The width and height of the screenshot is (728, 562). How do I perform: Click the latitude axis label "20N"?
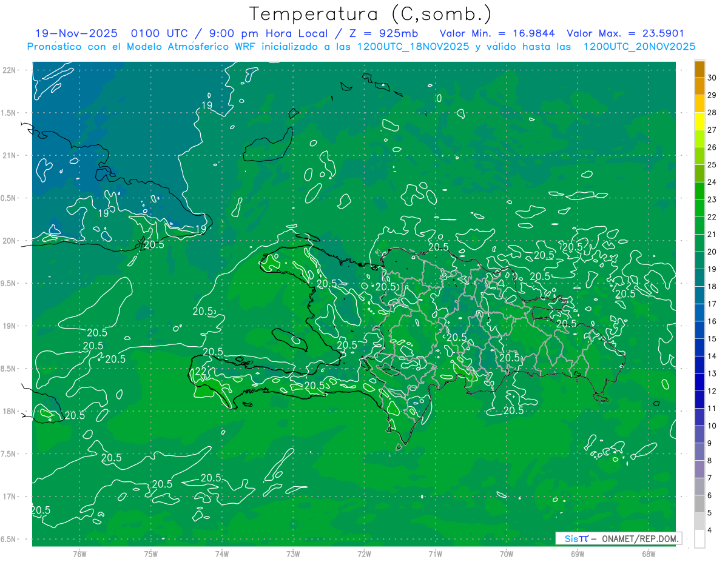9,241
